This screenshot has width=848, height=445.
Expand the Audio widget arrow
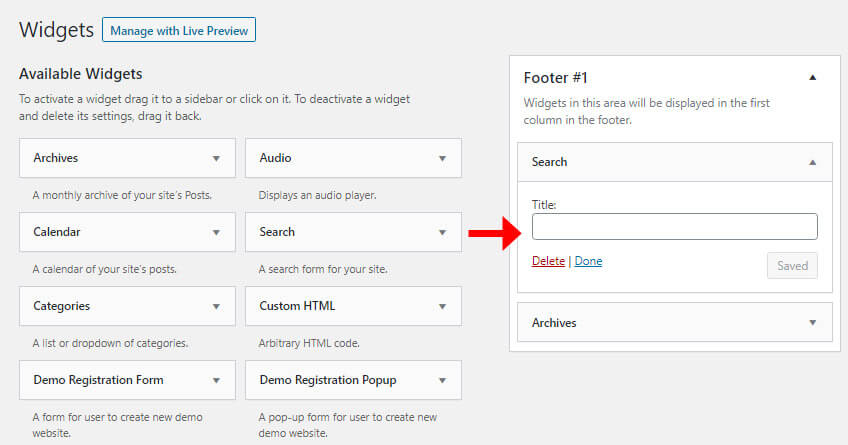click(x=442, y=158)
